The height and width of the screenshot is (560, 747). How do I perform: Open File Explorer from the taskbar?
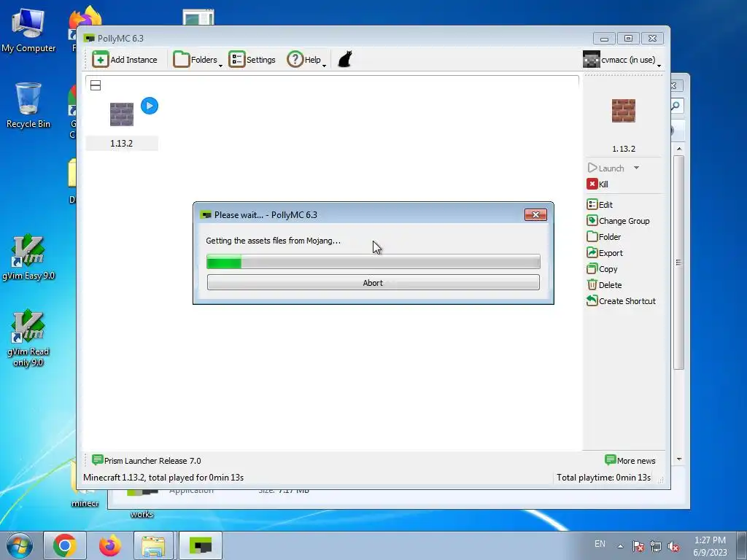(x=154, y=545)
